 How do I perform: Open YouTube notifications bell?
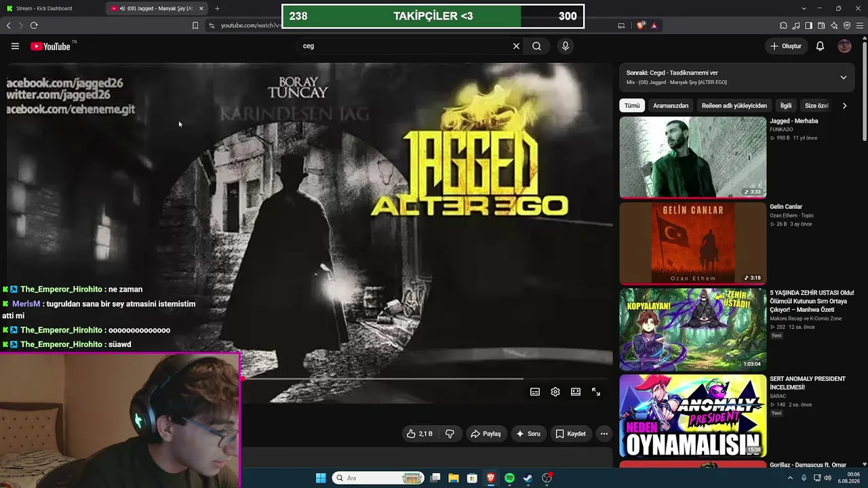click(x=820, y=46)
